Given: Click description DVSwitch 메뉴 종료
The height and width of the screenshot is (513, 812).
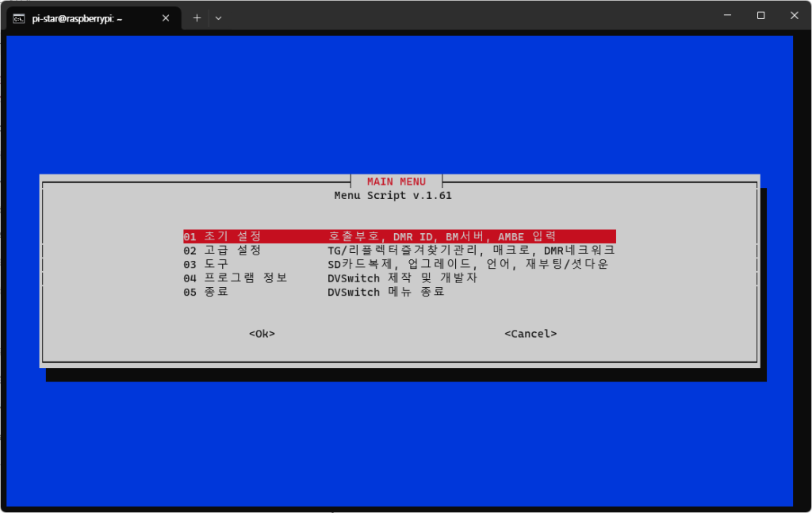Looking at the screenshot, I should 386,293.
